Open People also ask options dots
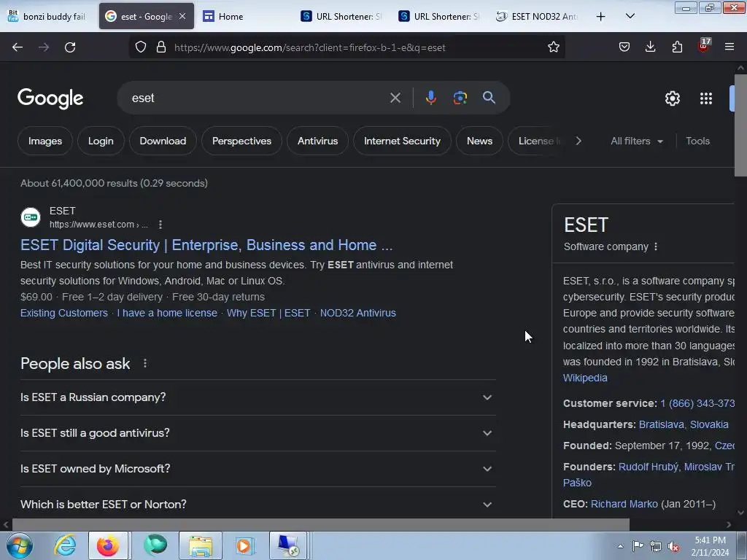Screen dimensions: 747x560 pos(145,363)
